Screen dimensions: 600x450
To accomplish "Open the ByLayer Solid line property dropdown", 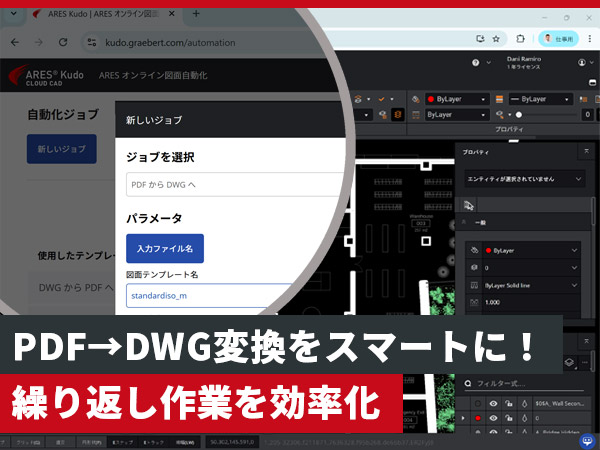I will (x=532, y=285).
